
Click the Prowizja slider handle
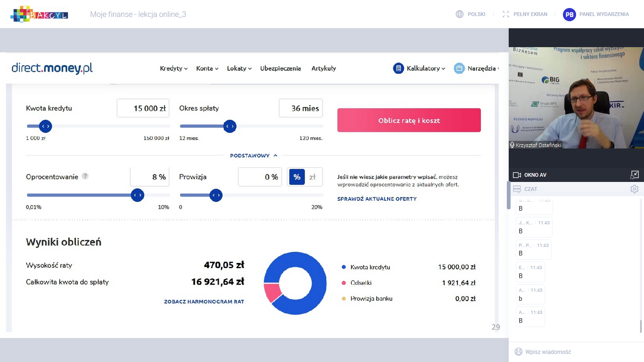[215, 195]
